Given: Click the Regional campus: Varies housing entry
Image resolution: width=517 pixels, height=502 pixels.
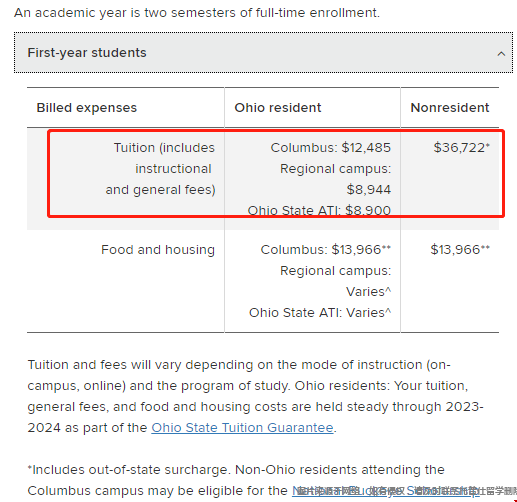Looking at the screenshot, I should point(335,281).
